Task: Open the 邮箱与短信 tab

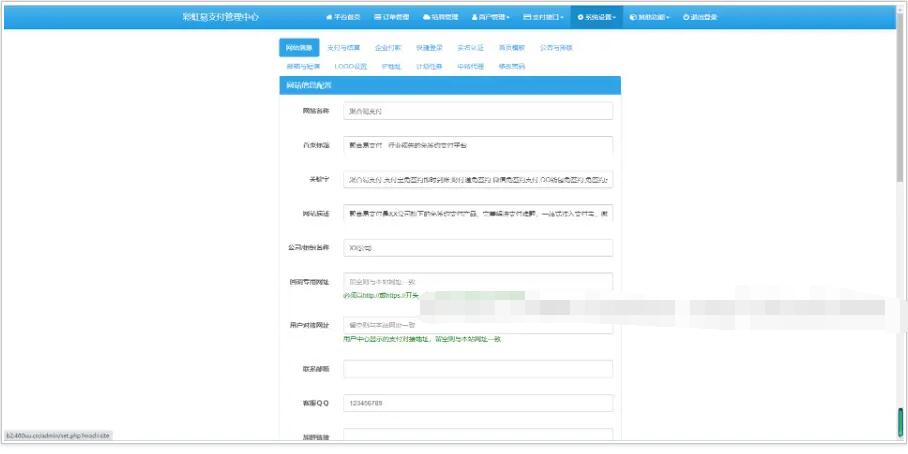Action: point(303,67)
